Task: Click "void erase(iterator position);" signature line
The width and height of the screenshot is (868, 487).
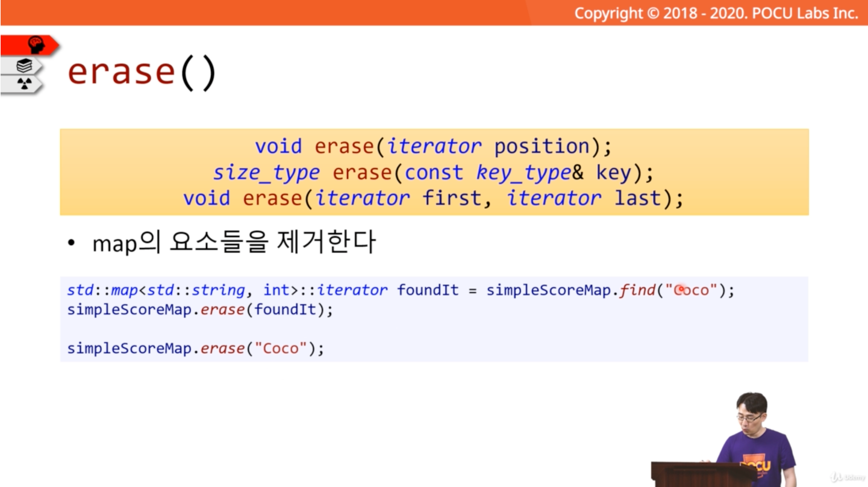Action: tap(434, 146)
